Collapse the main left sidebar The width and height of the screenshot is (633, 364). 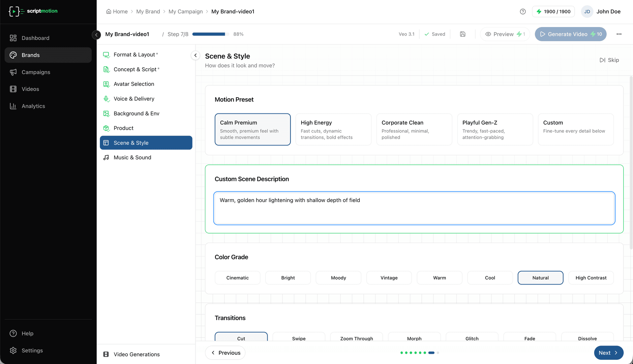[96, 34]
